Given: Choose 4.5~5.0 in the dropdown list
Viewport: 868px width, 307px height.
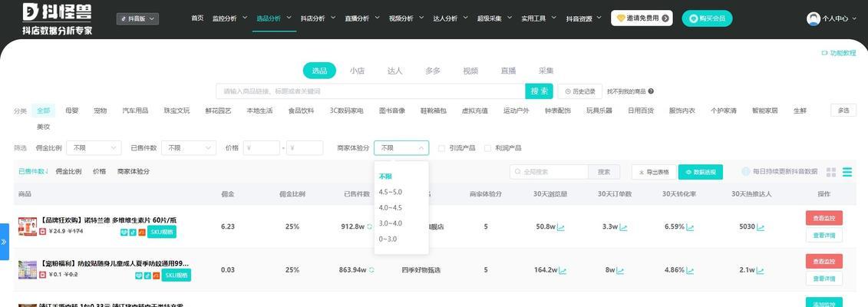Looking at the screenshot, I should click(391, 192).
